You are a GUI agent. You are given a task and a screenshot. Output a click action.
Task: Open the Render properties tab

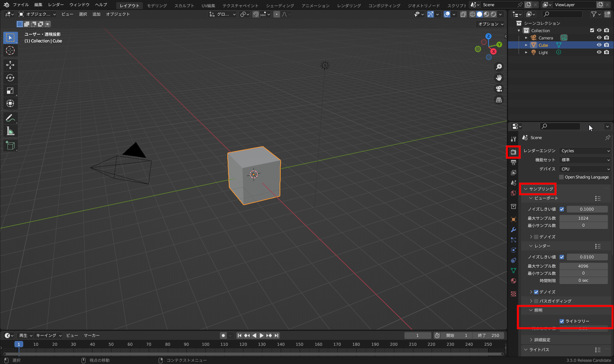[513, 152]
